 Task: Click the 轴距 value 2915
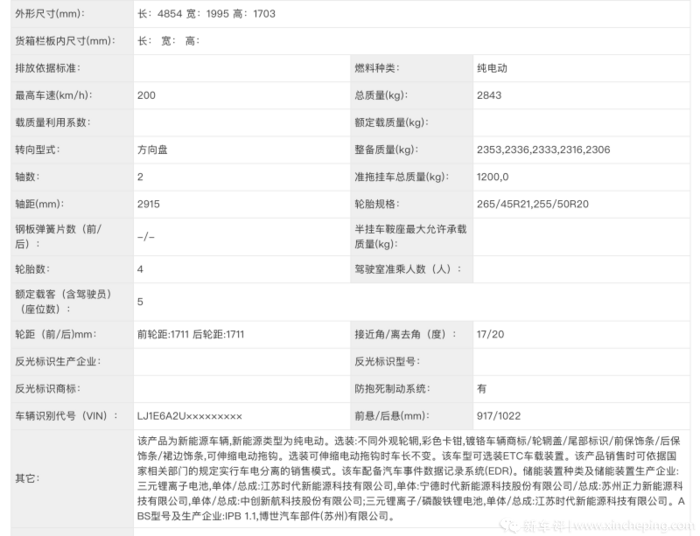(x=148, y=203)
